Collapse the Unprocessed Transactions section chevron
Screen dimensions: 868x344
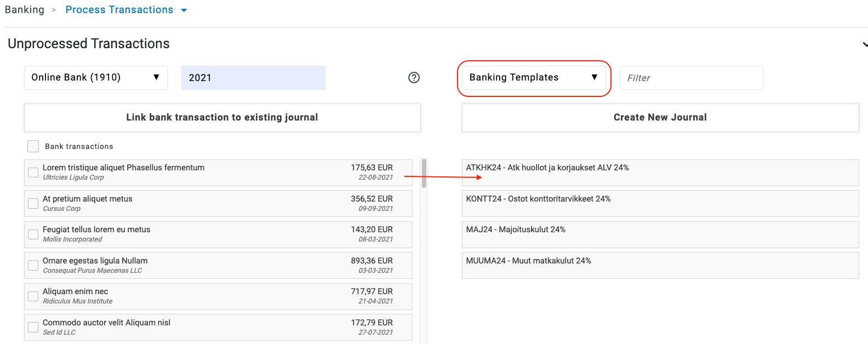(x=864, y=44)
